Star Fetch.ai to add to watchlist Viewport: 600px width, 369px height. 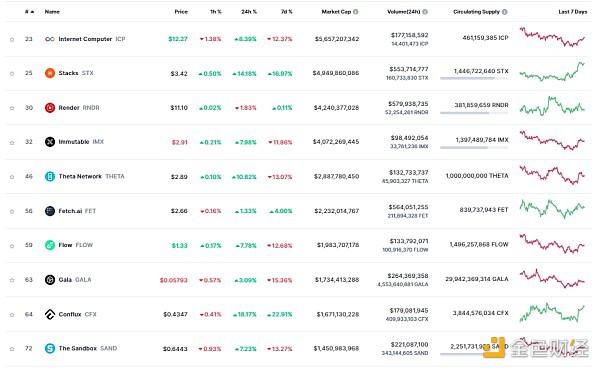pos(12,211)
